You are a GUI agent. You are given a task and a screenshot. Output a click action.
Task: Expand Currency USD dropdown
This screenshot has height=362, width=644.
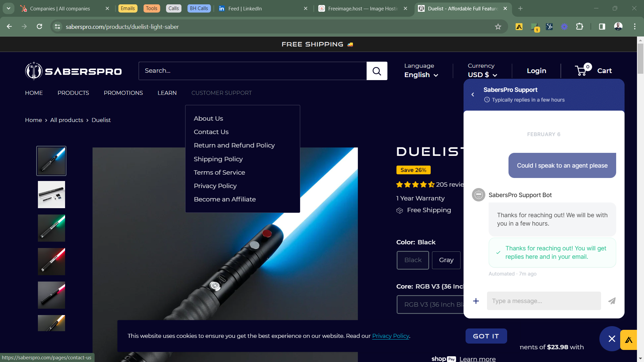click(482, 75)
